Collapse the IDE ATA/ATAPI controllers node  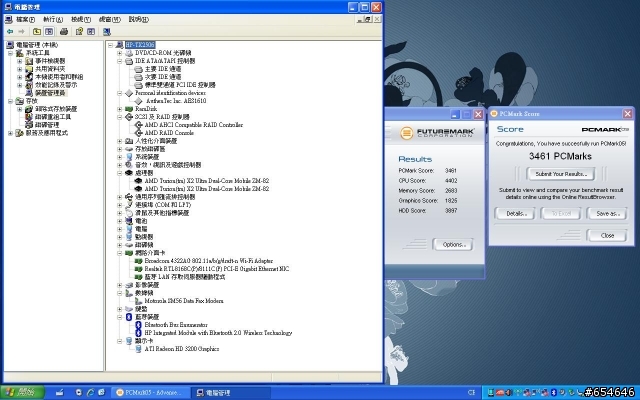point(120,61)
